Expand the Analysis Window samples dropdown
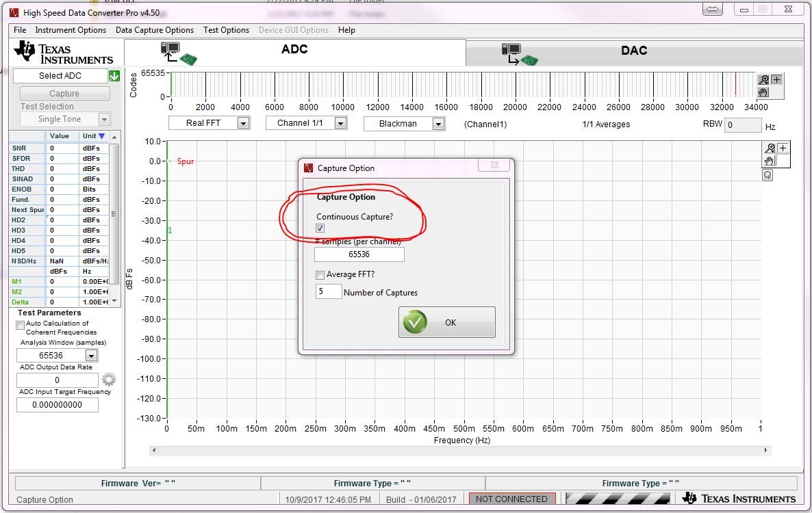 91,355
